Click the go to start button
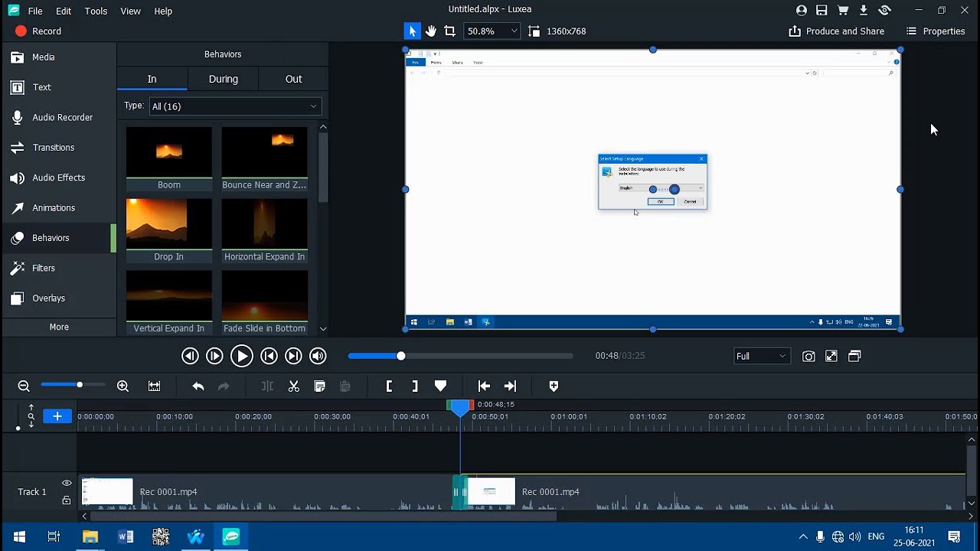This screenshot has height=551, width=980. click(268, 356)
